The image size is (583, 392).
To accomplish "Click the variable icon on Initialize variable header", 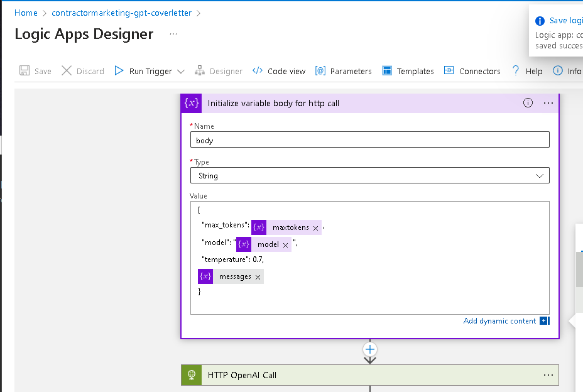I will point(192,103).
